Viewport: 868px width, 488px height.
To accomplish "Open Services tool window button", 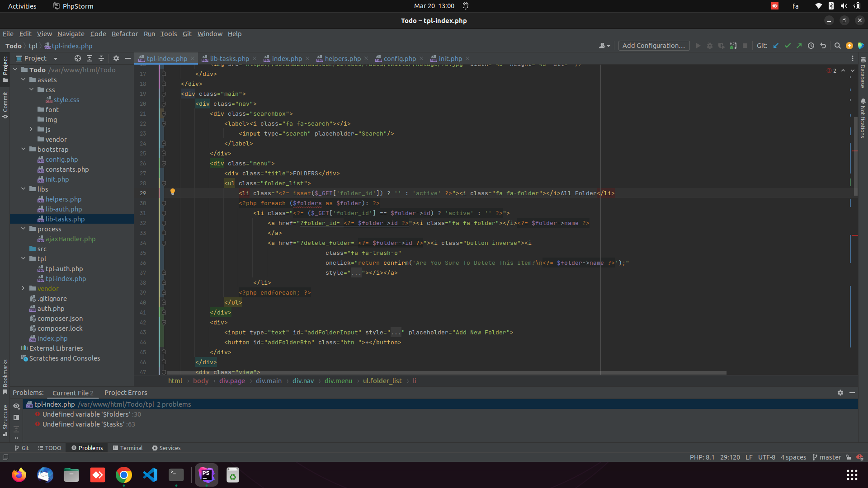I will pos(166,448).
